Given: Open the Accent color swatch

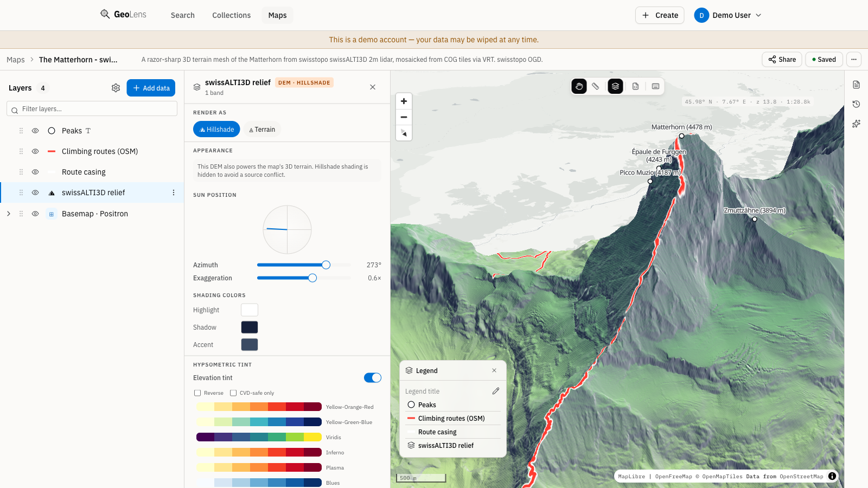Looking at the screenshot, I should pyautogui.click(x=250, y=345).
